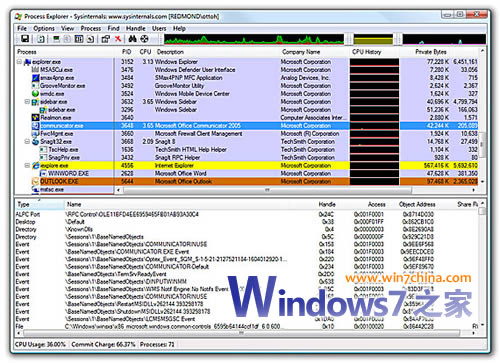Click the GrooveMonitor.exe process icon
Viewport: 500px width, 363px height.
pyautogui.click(x=36, y=86)
